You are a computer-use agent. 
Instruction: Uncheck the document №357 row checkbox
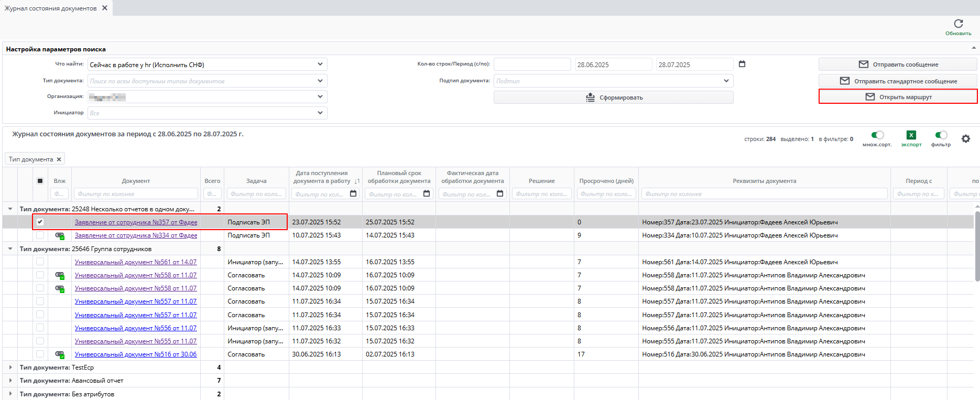click(x=40, y=222)
